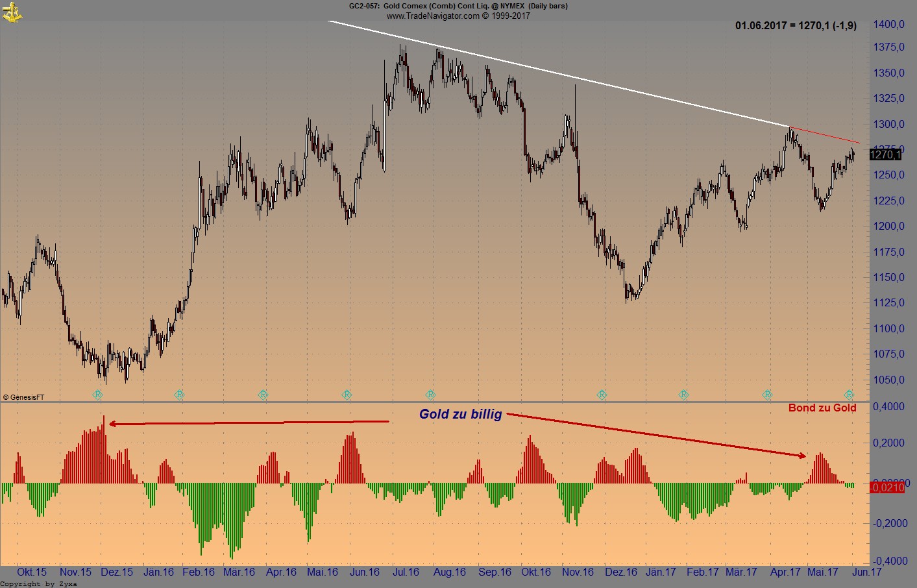917x588 pixels.
Task: Select the 1270,1 price tag on right axis
Action: coord(886,154)
